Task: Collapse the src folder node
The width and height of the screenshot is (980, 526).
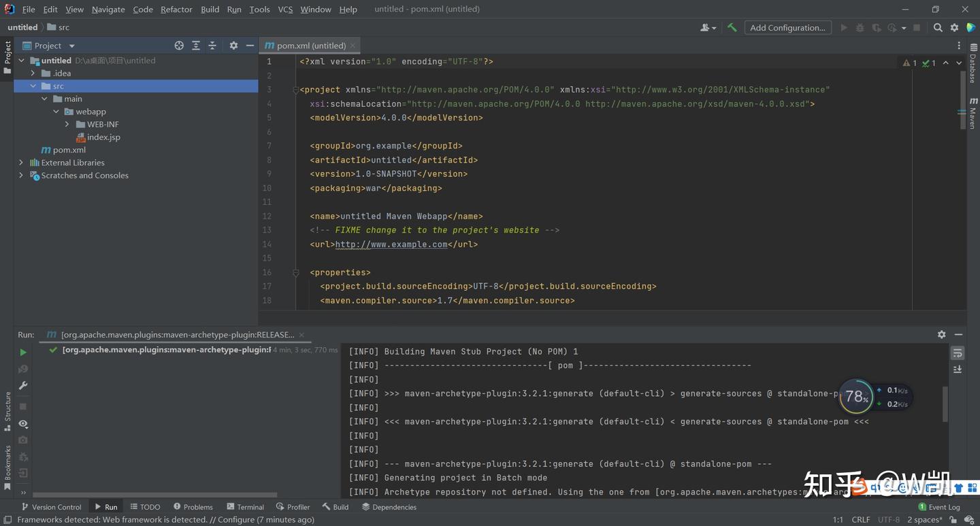Action: 33,86
